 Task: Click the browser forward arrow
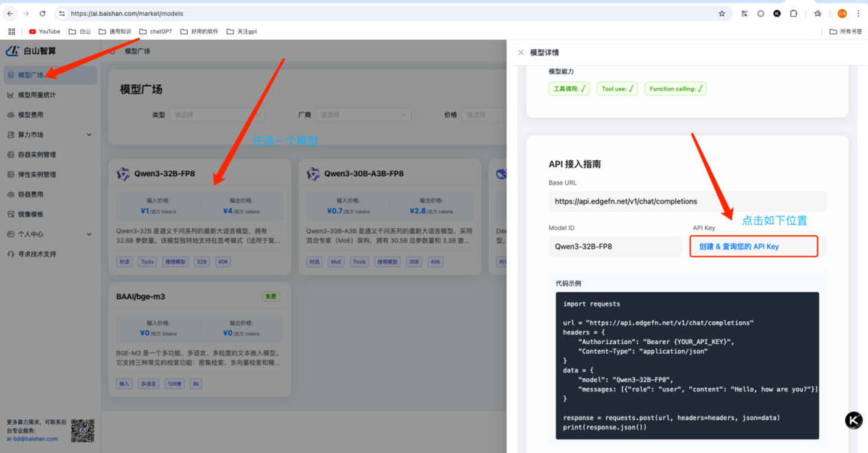click(x=26, y=14)
